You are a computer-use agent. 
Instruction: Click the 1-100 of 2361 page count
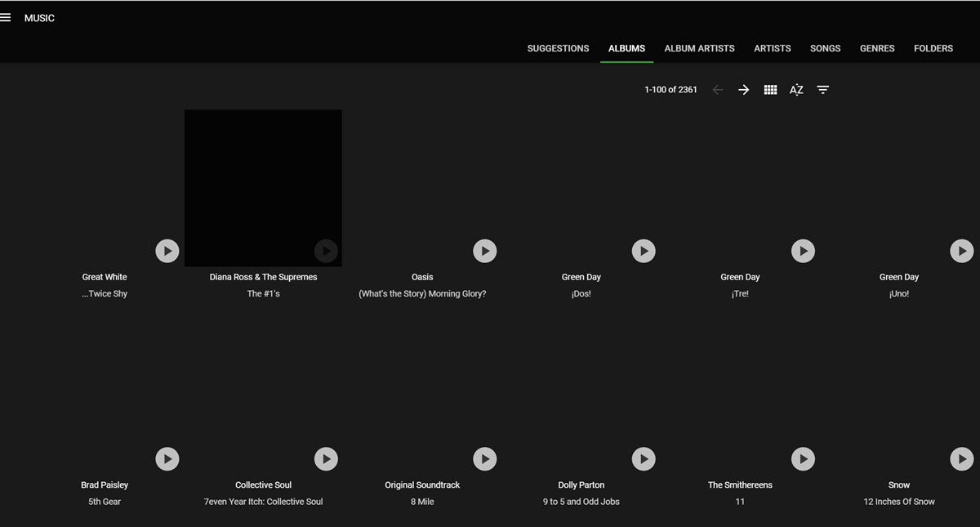[x=670, y=90]
